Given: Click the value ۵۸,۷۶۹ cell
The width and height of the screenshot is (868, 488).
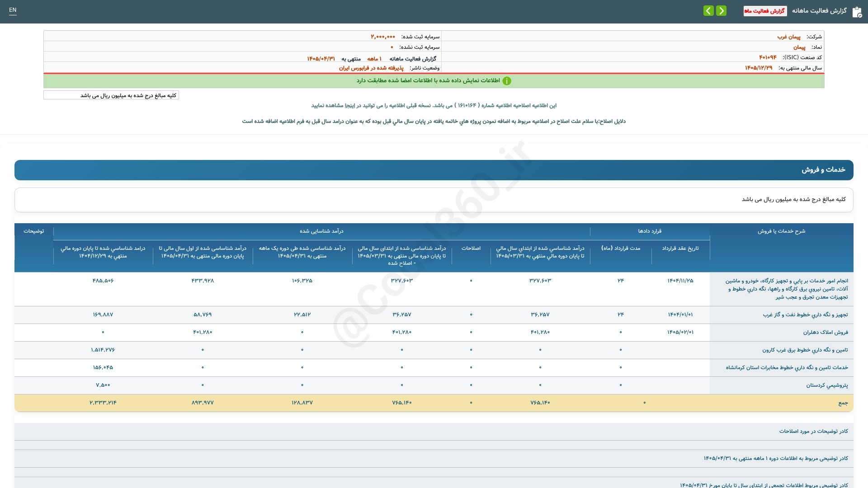Looking at the screenshot, I should point(203,314).
